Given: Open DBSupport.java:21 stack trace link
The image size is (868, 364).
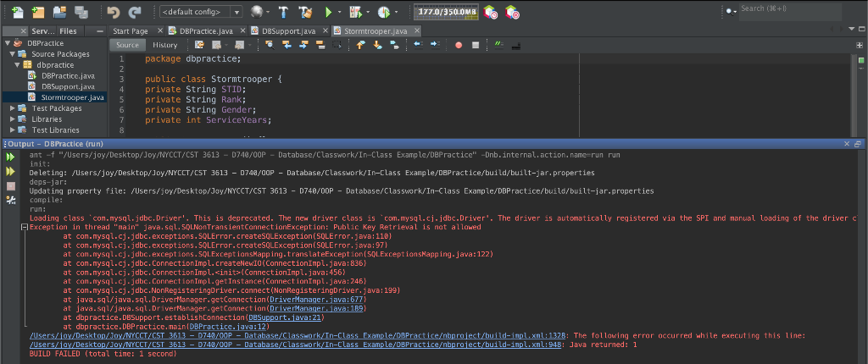Looking at the screenshot, I should pyautogui.click(x=284, y=317).
